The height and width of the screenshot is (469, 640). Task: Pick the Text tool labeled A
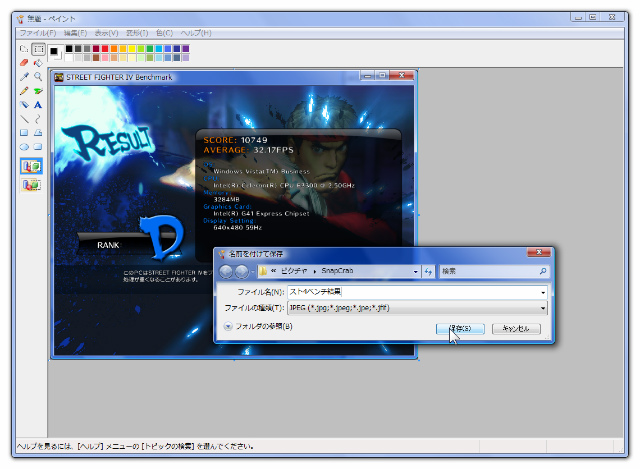tap(38, 105)
